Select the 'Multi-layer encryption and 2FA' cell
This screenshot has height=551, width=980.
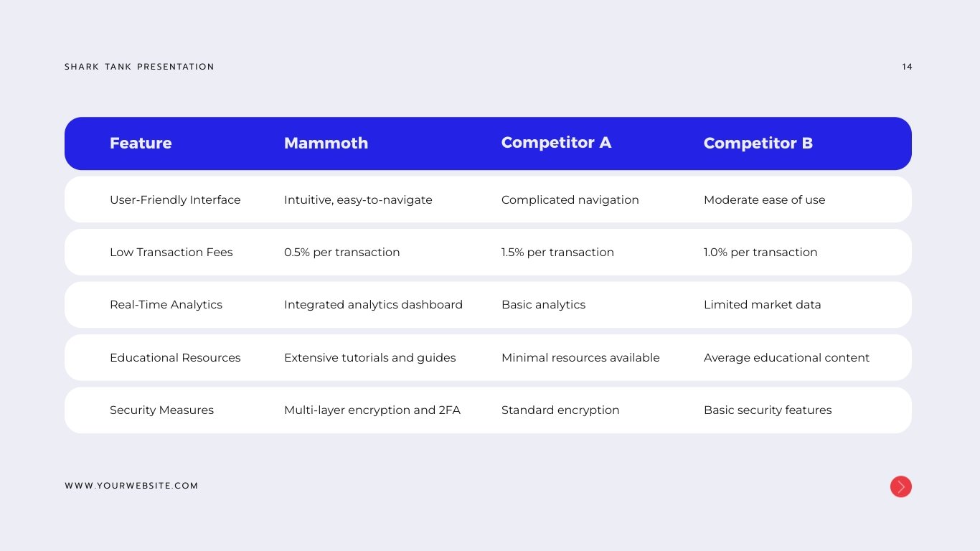pyautogui.click(x=372, y=410)
